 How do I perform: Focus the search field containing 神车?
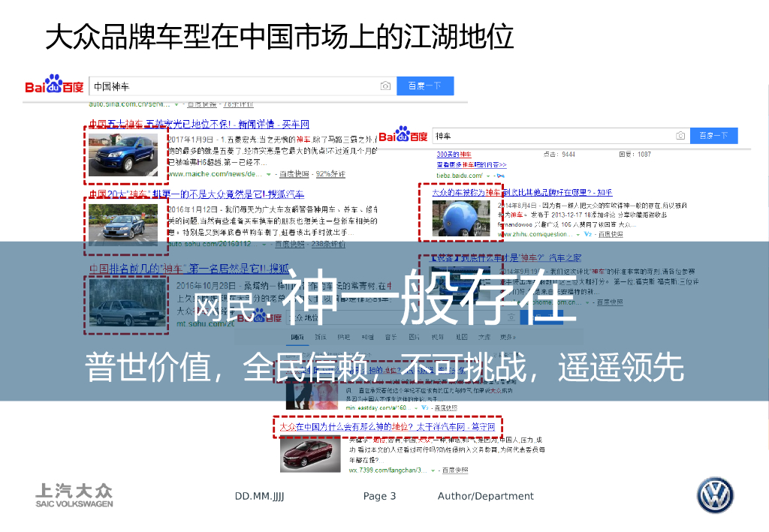(561, 136)
